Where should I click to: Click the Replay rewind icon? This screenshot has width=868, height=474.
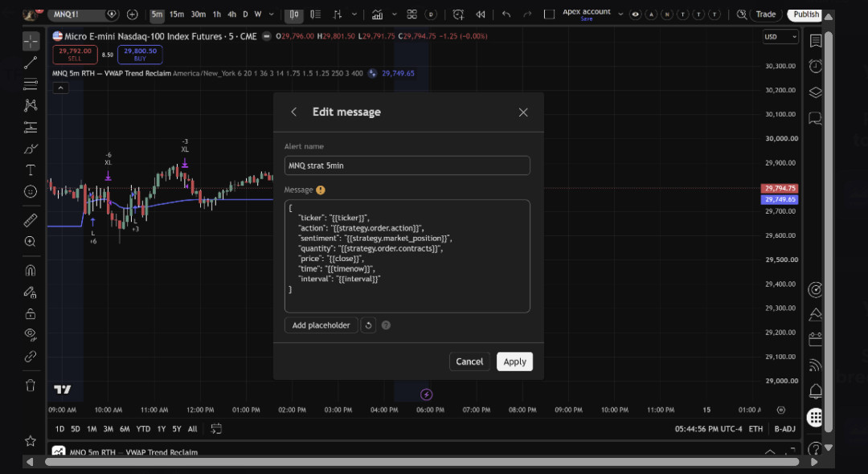pos(481,14)
